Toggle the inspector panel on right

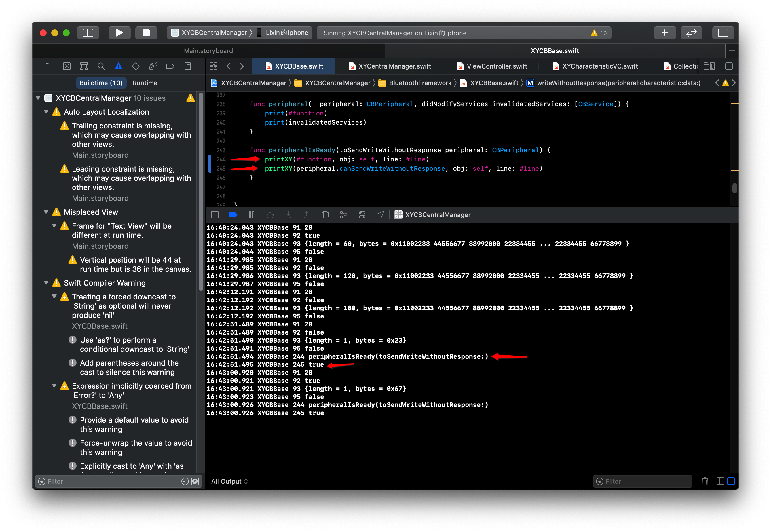click(x=723, y=33)
